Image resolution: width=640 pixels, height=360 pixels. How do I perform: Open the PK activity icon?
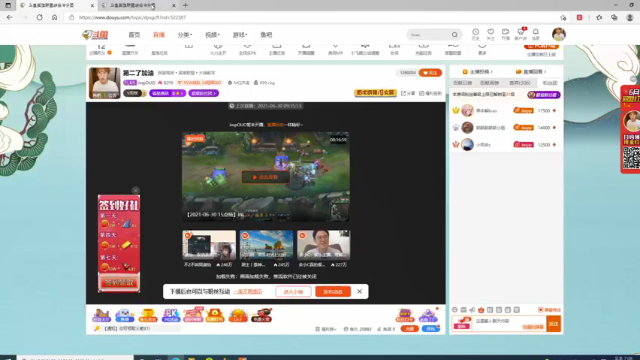click(171, 316)
